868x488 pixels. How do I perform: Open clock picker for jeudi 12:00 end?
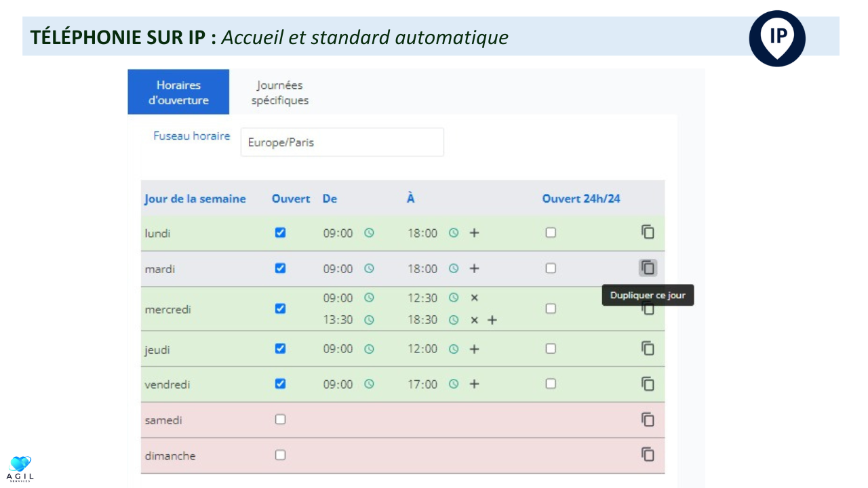pyautogui.click(x=454, y=349)
